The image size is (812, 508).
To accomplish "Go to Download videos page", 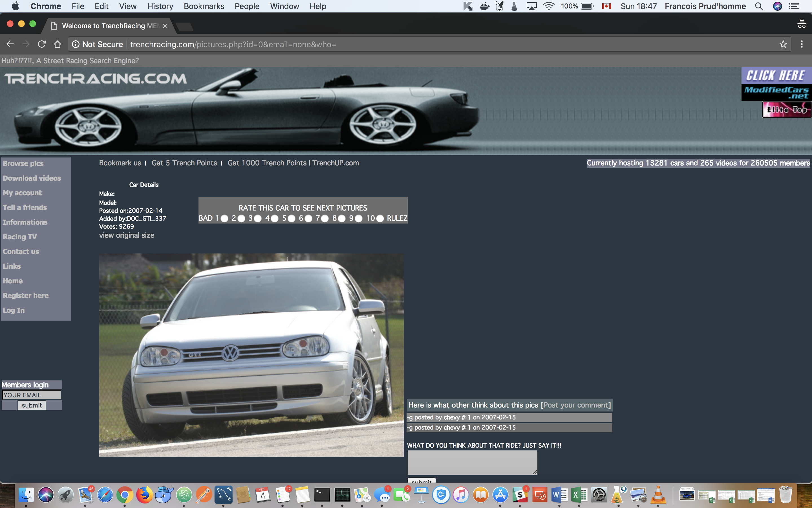I will tap(32, 178).
